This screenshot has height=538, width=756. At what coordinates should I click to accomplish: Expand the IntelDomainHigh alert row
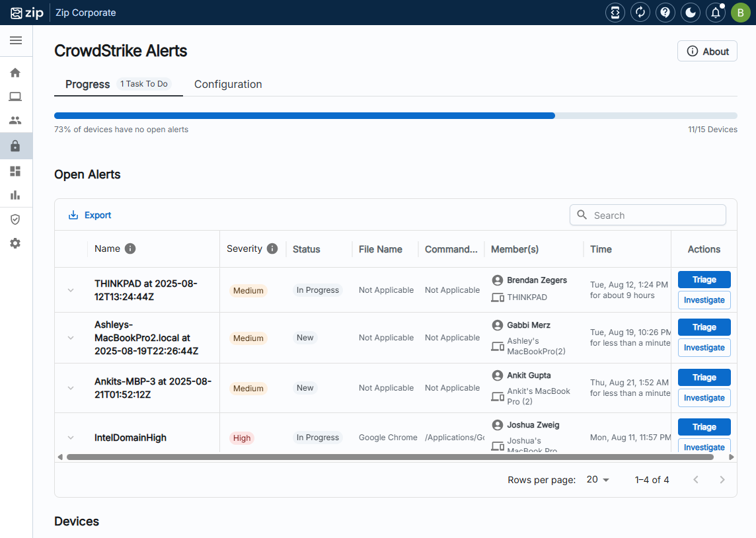pyautogui.click(x=71, y=438)
